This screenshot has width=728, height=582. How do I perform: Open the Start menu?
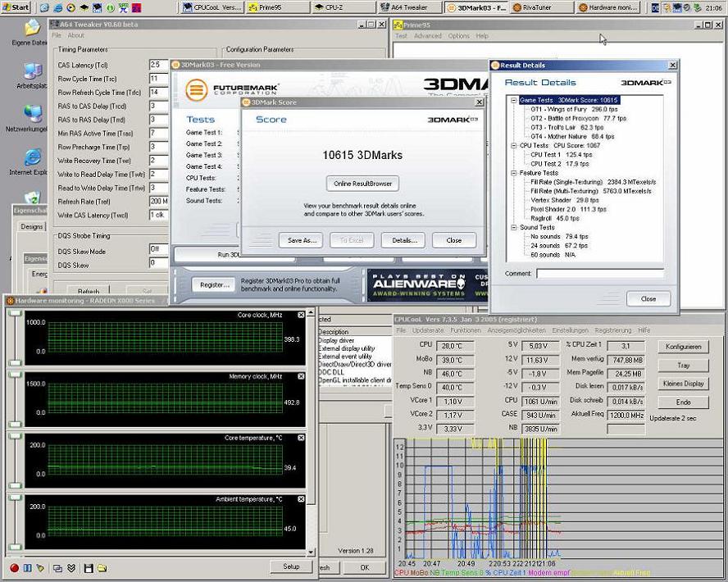16,7
